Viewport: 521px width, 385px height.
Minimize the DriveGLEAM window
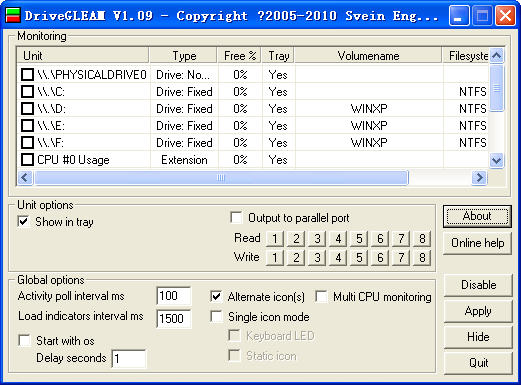[x=459, y=16]
